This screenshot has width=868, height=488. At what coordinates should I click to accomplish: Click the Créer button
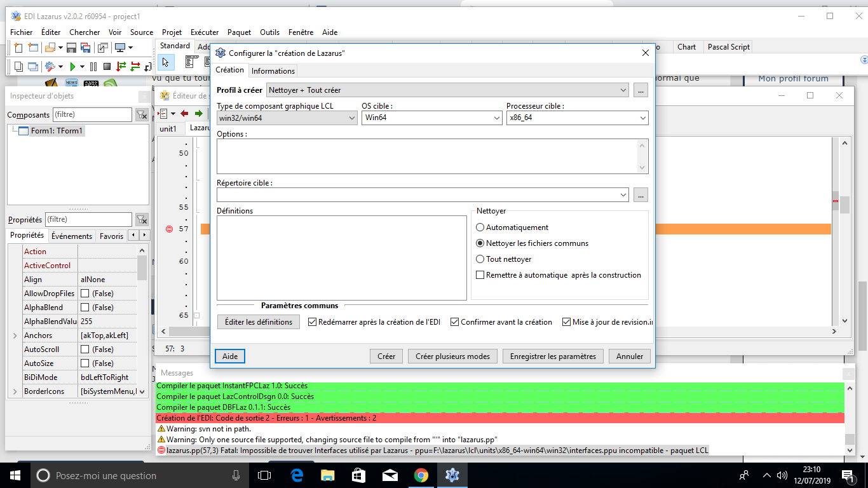coord(386,356)
